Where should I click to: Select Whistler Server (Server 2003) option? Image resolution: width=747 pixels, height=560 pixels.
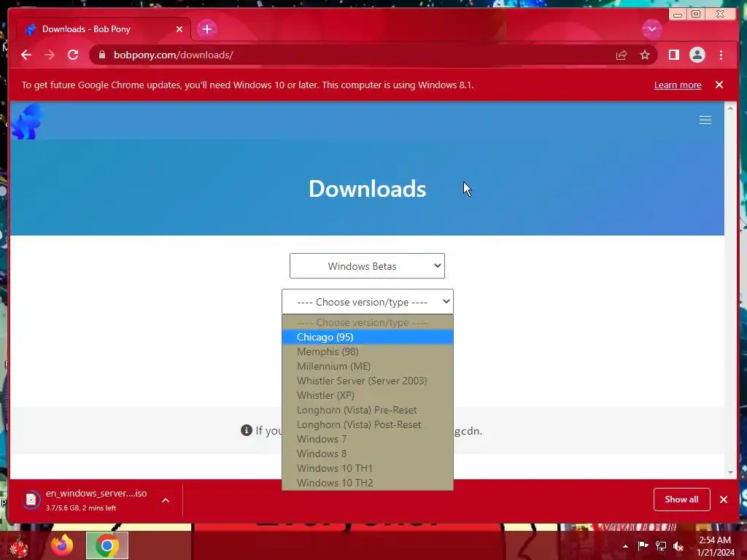368,381
